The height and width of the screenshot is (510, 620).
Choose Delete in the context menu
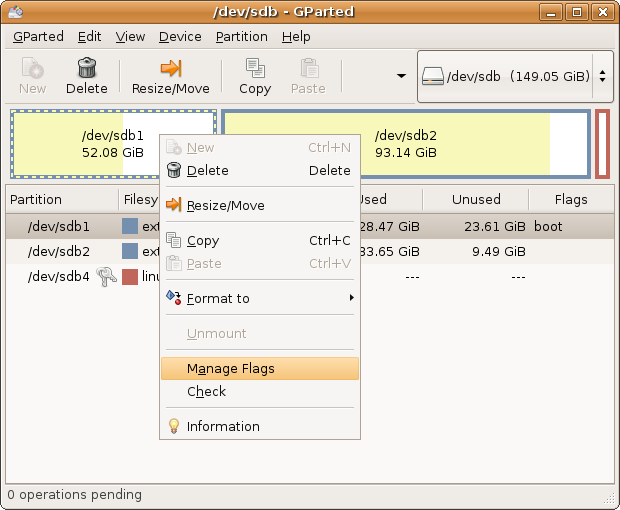(260, 170)
